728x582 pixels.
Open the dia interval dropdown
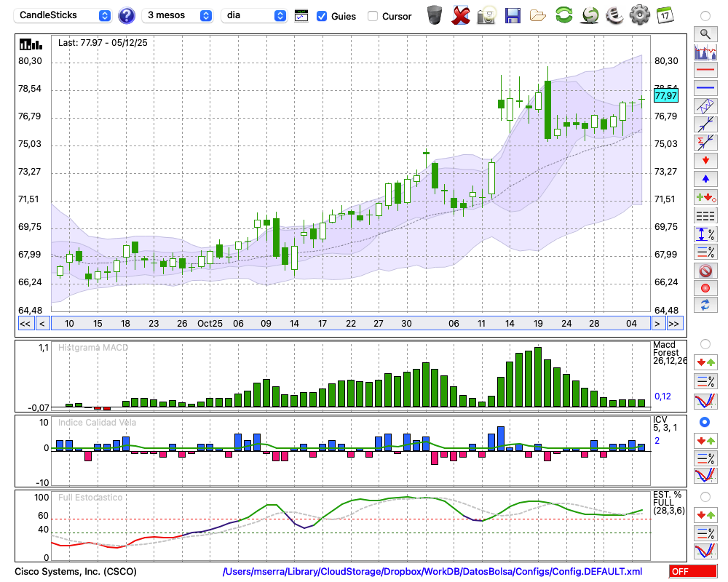pyautogui.click(x=255, y=15)
